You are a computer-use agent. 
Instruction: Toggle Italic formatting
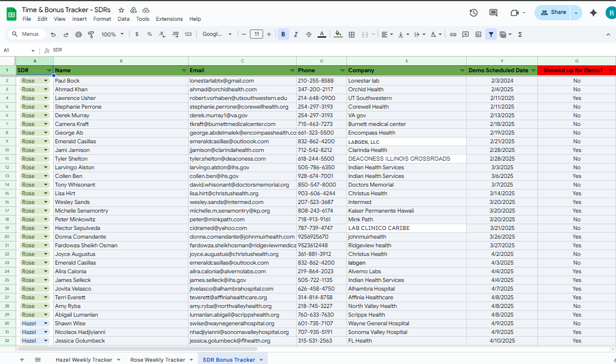(x=296, y=35)
